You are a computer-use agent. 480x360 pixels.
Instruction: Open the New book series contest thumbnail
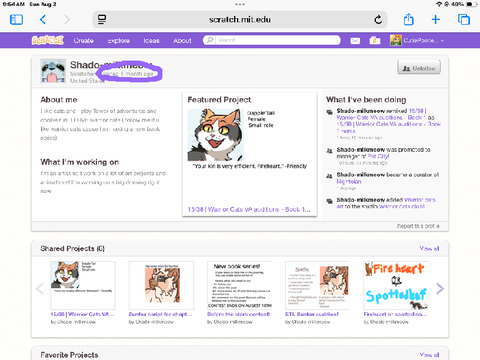click(239, 285)
